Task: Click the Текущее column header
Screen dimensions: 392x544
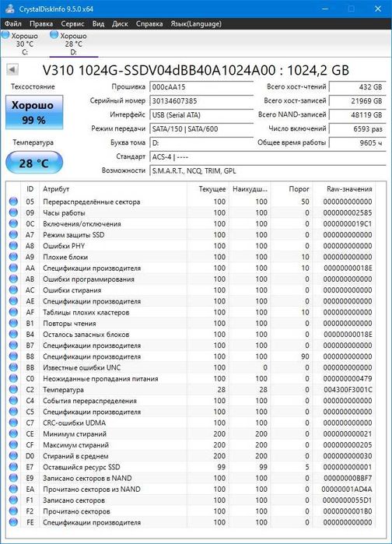Action: [x=208, y=189]
